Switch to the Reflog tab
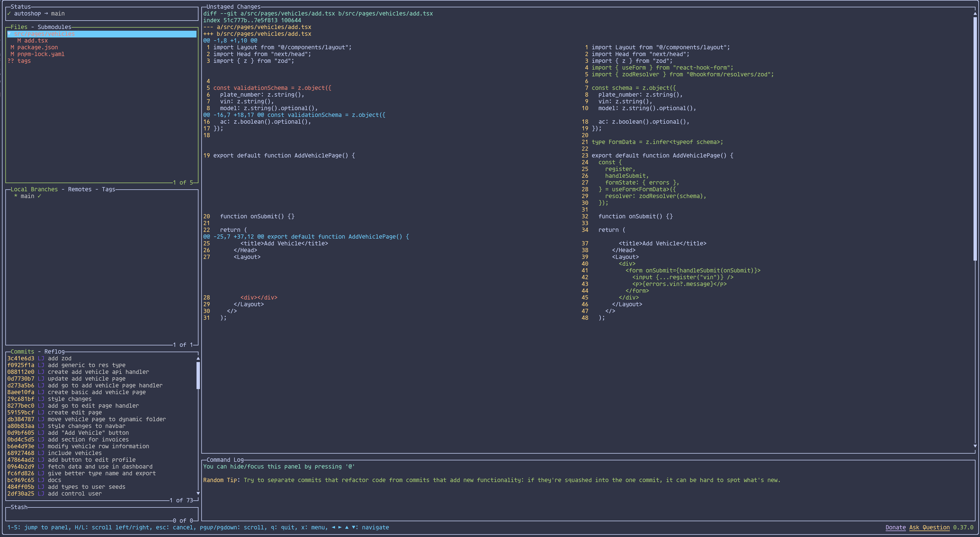 coord(54,352)
